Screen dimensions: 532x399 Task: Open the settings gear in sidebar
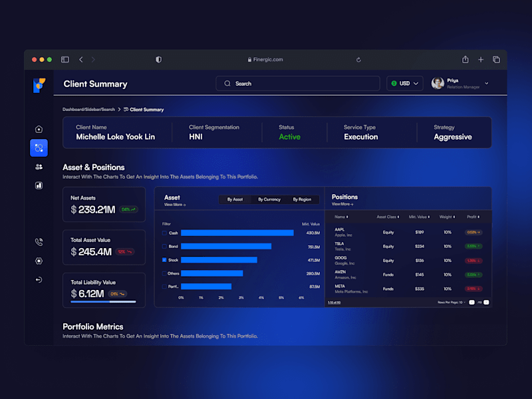[39, 261]
